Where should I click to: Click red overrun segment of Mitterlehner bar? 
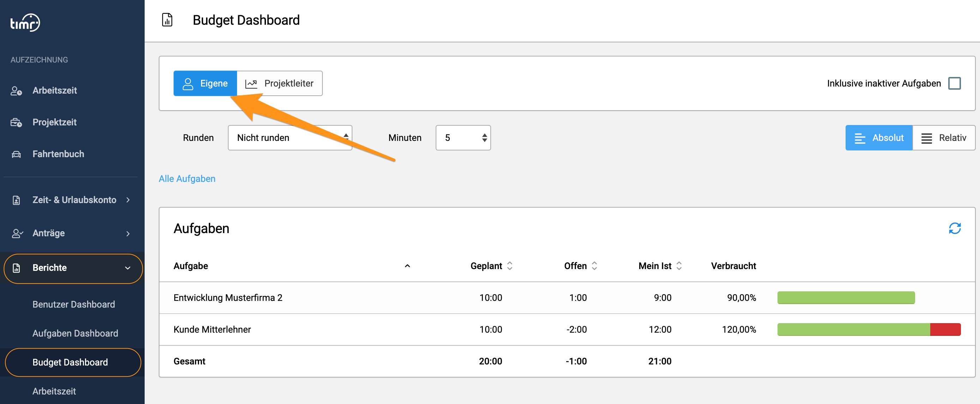pos(945,329)
